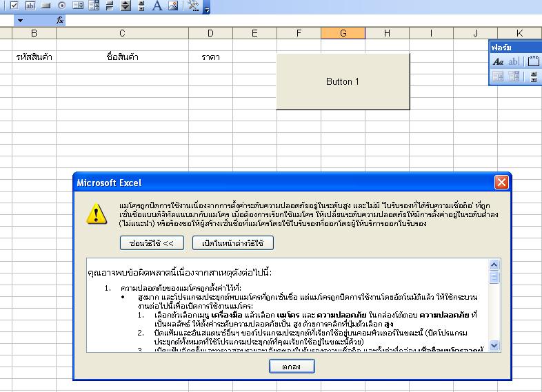
Task: Click Button 1 on the worksheet
Action: click(343, 81)
